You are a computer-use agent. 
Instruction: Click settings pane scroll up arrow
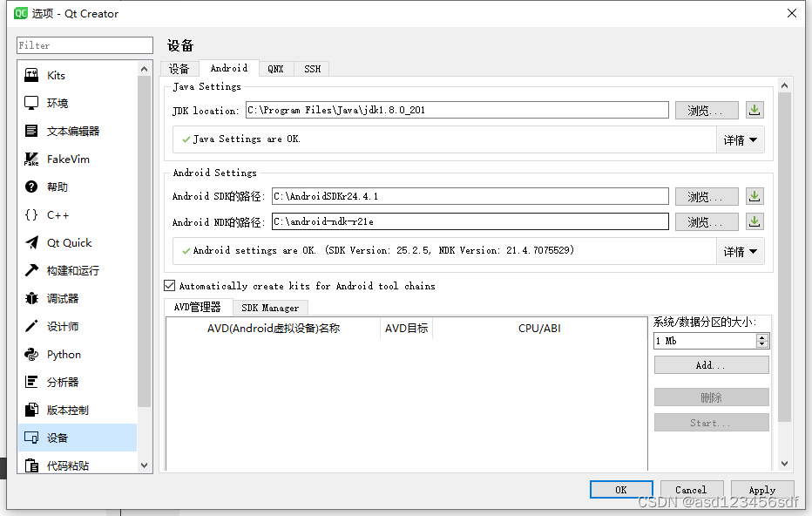coord(784,85)
